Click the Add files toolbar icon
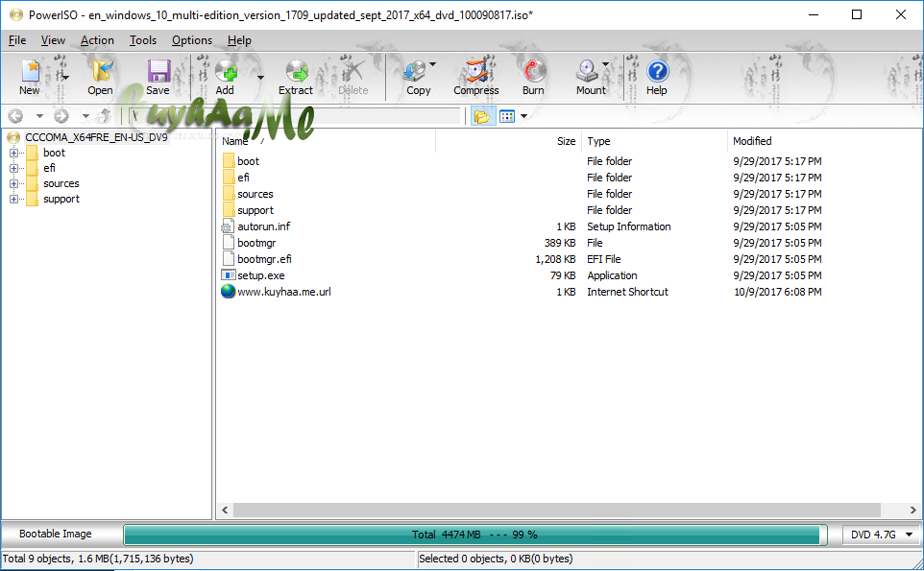The height and width of the screenshot is (571, 924). [x=226, y=71]
